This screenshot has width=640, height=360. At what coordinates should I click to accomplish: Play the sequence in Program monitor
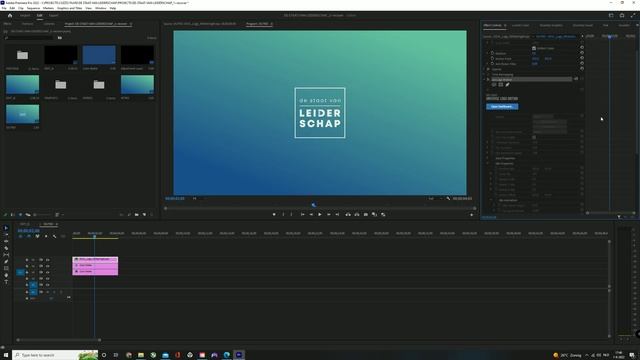tap(320, 214)
